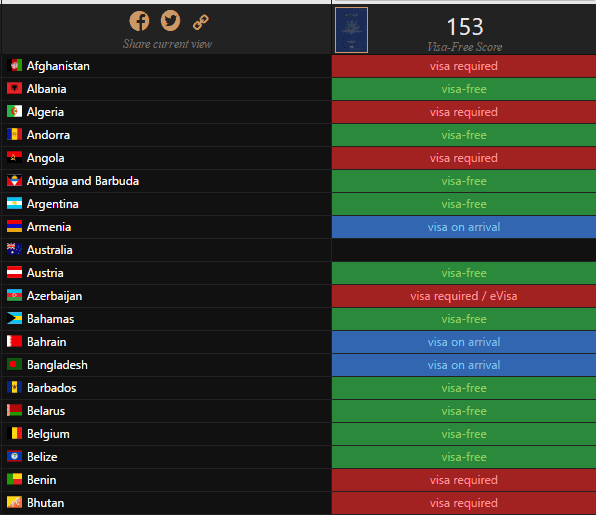The width and height of the screenshot is (596, 515).
Task: Click Bahrain's blue visa on arrival cell
Action: 464,342
